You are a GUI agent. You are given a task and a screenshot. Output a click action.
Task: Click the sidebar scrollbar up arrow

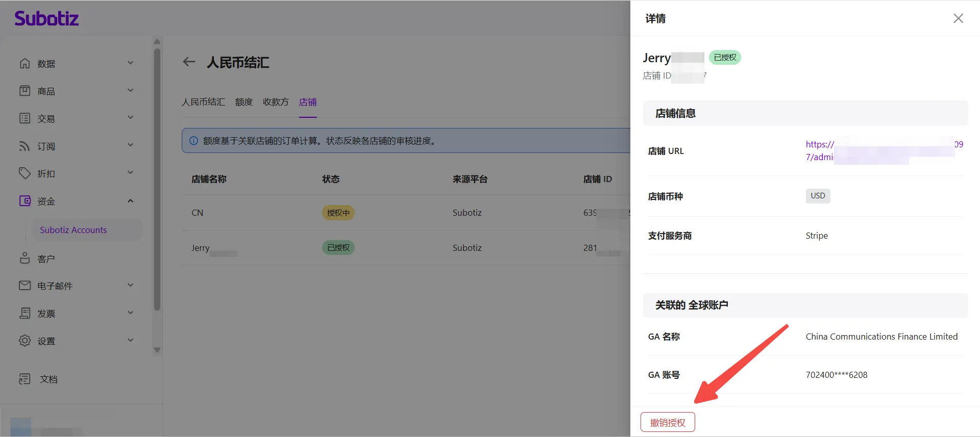click(157, 42)
